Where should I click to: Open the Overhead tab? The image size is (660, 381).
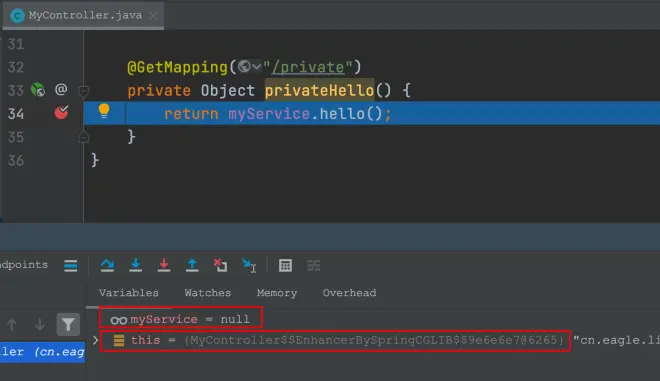click(349, 293)
